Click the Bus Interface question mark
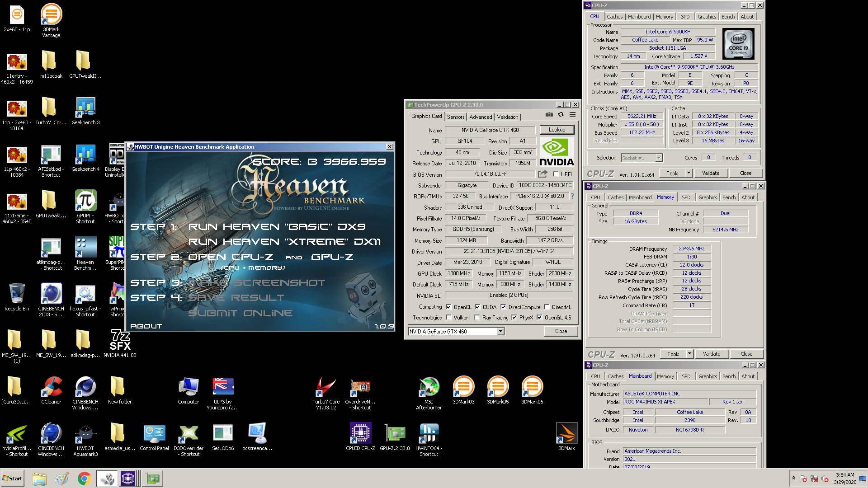868x488 pixels. tap(572, 196)
